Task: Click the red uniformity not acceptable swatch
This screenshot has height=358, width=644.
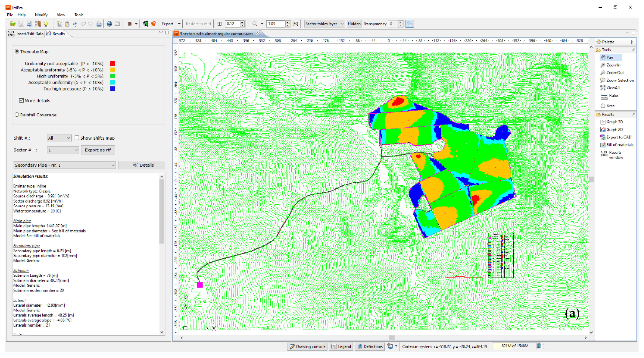Action: [x=112, y=64]
